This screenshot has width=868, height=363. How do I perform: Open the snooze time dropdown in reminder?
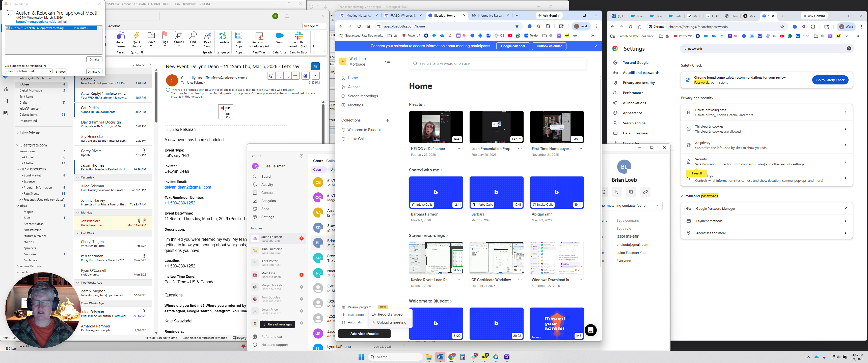[50, 71]
